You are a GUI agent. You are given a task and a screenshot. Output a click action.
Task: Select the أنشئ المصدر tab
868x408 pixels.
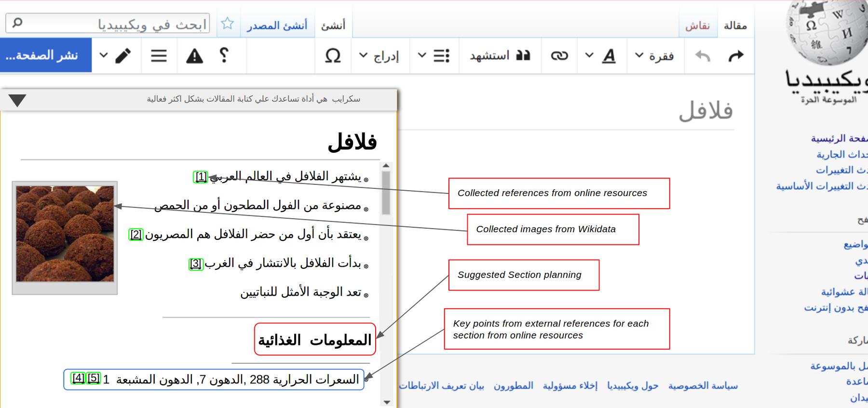point(277,26)
